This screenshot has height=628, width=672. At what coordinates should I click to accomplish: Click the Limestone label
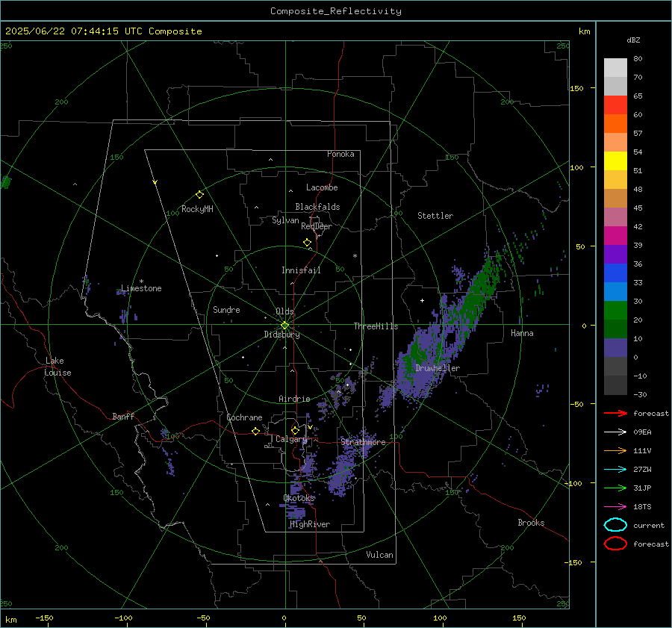pos(141,288)
